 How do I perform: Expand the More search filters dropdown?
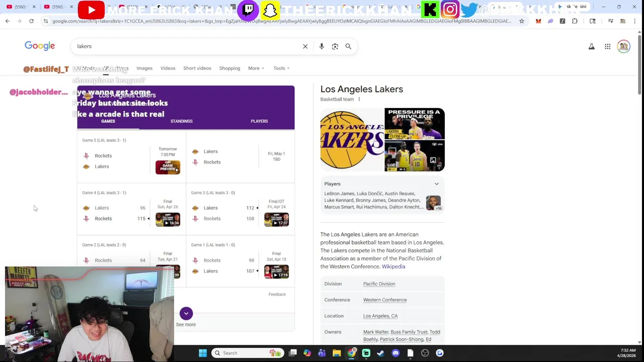coord(256,68)
